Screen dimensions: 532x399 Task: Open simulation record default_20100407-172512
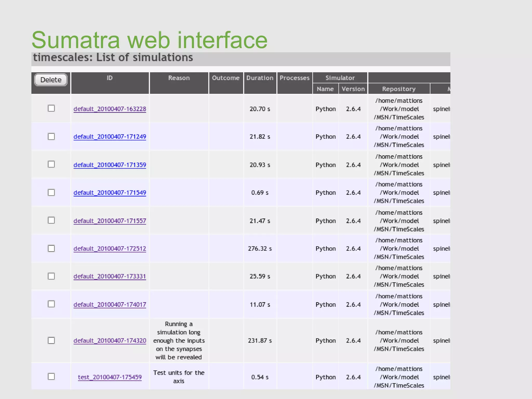110,249
